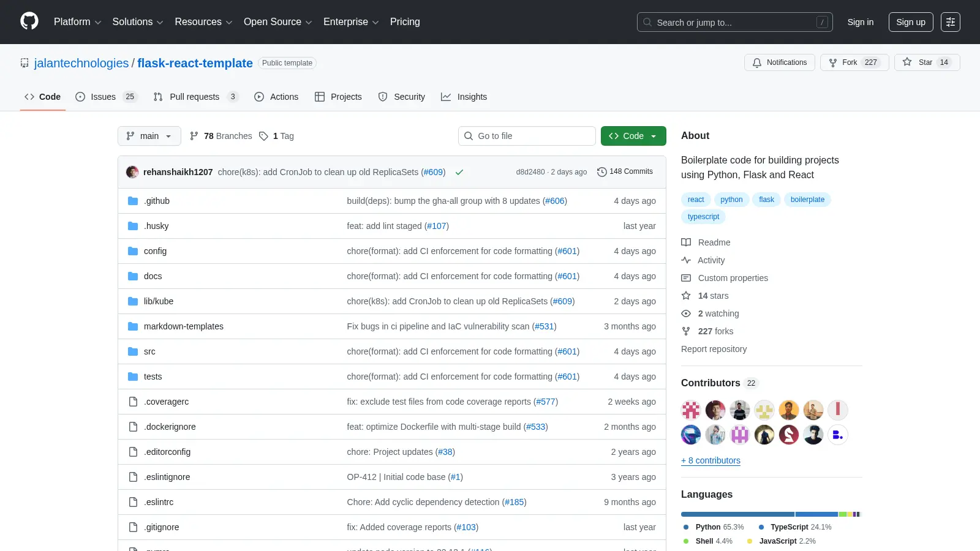
Task: Click the Search or jump to field
Action: point(735,22)
